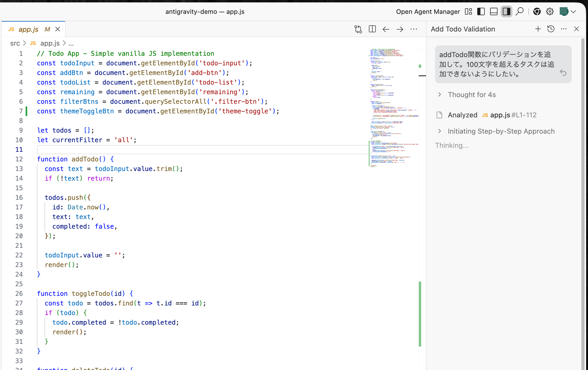The height and width of the screenshot is (370, 588).
Task: Toggle the bottom panel visibility
Action: coord(494,11)
